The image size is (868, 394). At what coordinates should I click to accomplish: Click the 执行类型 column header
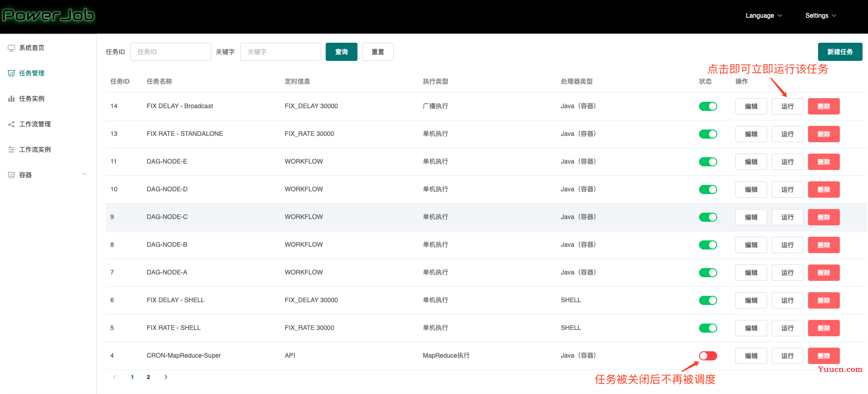[x=436, y=81]
